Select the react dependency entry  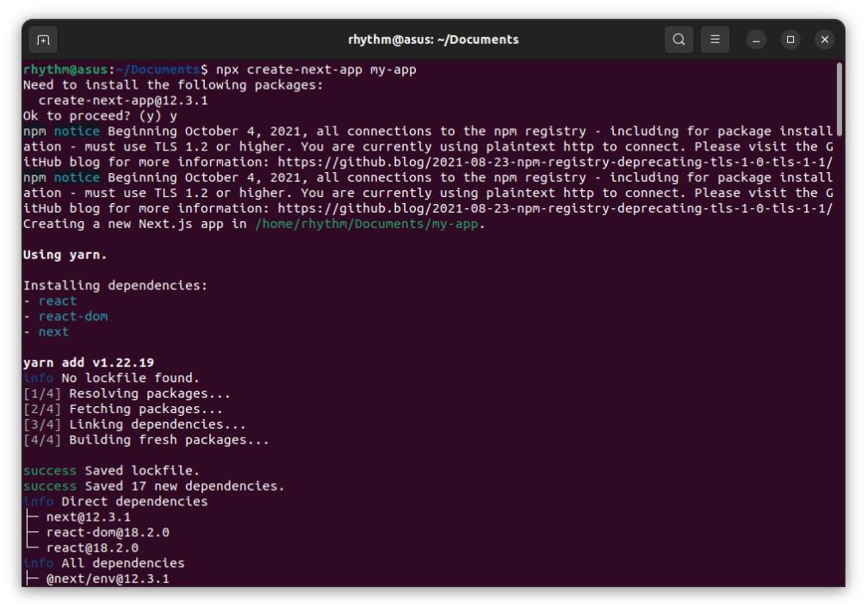(59, 300)
